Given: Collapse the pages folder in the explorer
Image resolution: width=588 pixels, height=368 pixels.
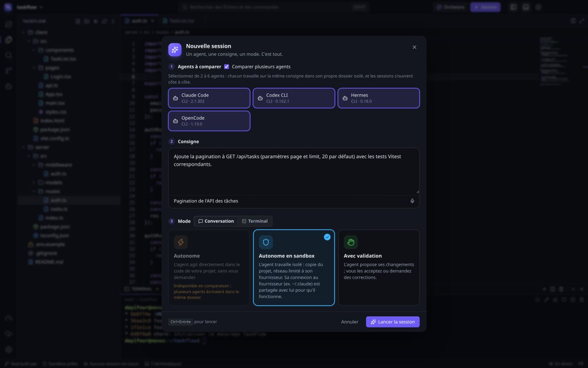Looking at the screenshot, I should [x=52, y=68].
